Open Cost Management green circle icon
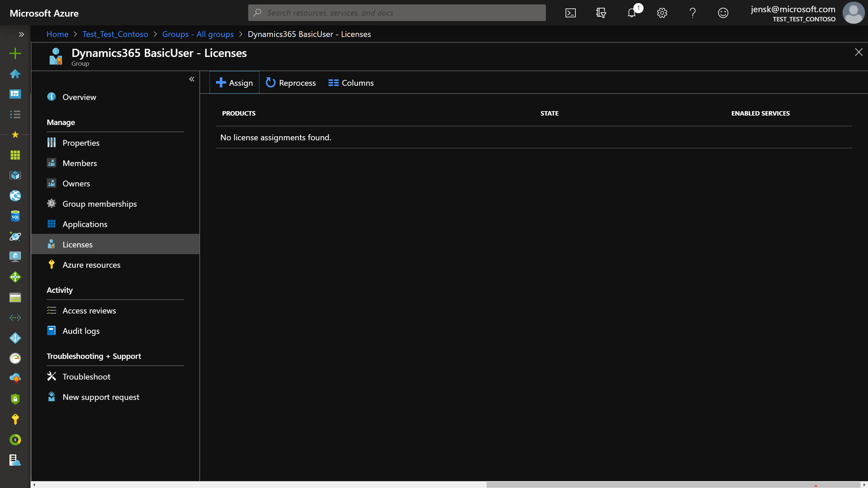868x488 pixels. (15, 440)
